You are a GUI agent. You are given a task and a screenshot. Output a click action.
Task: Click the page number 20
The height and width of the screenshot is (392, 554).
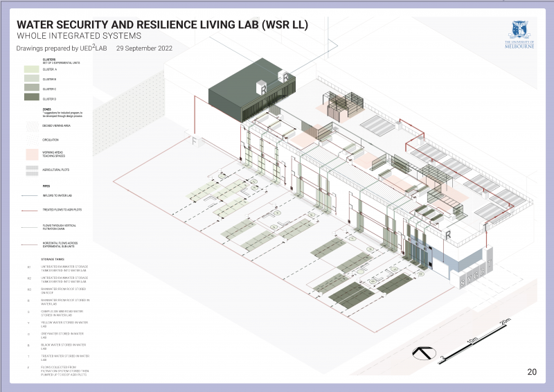click(x=532, y=372)
